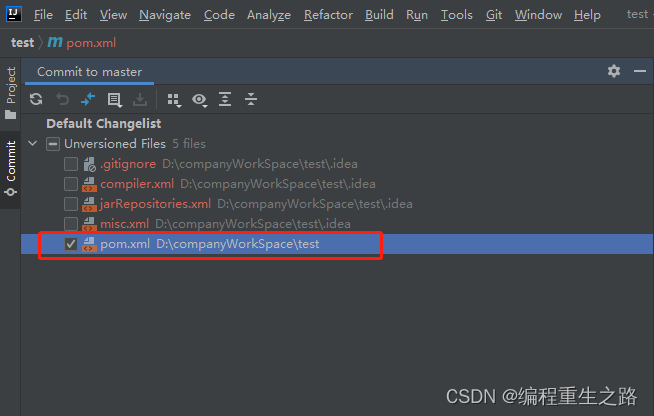Click the IntelliJ IDEA logo icon

pyautogui.click(x=14, y=14)
